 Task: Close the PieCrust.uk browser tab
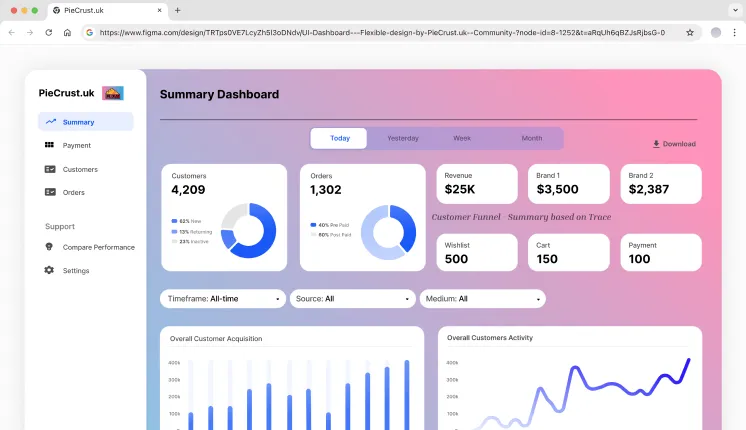[x=159, y=10]
